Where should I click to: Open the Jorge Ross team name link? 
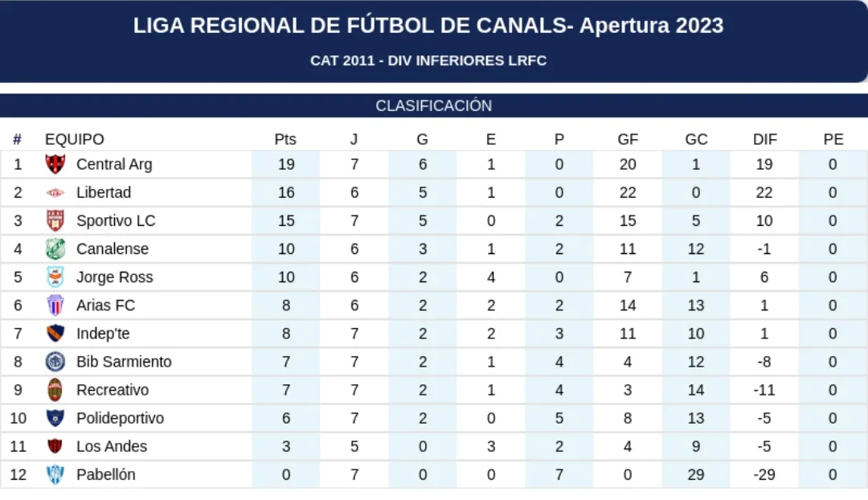(115, 277)
